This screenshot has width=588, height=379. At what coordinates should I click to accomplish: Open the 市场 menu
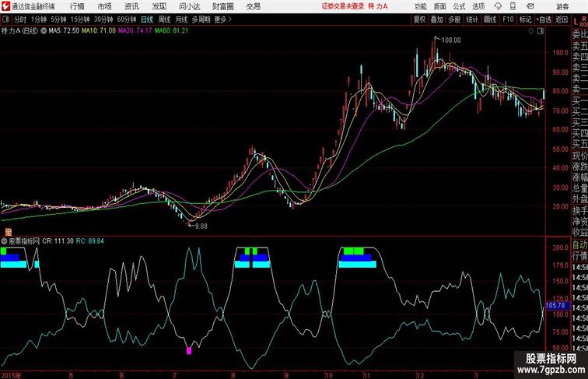[104, 6]
